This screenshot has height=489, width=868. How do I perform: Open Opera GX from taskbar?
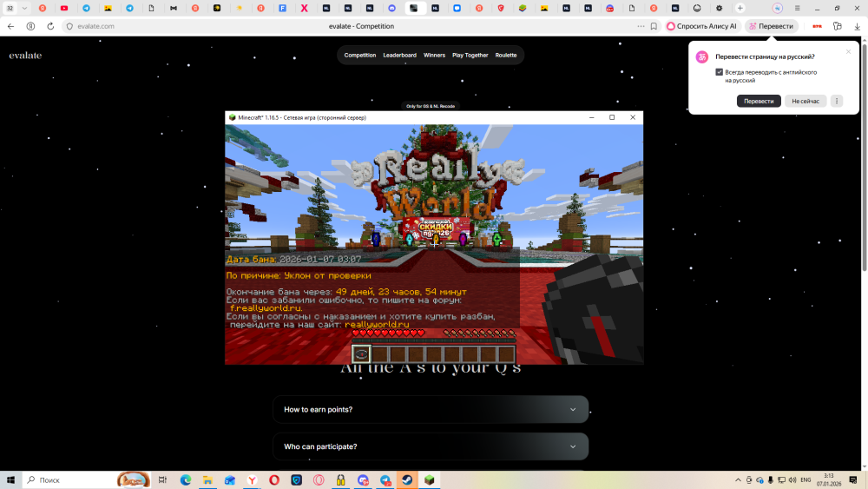319,480
